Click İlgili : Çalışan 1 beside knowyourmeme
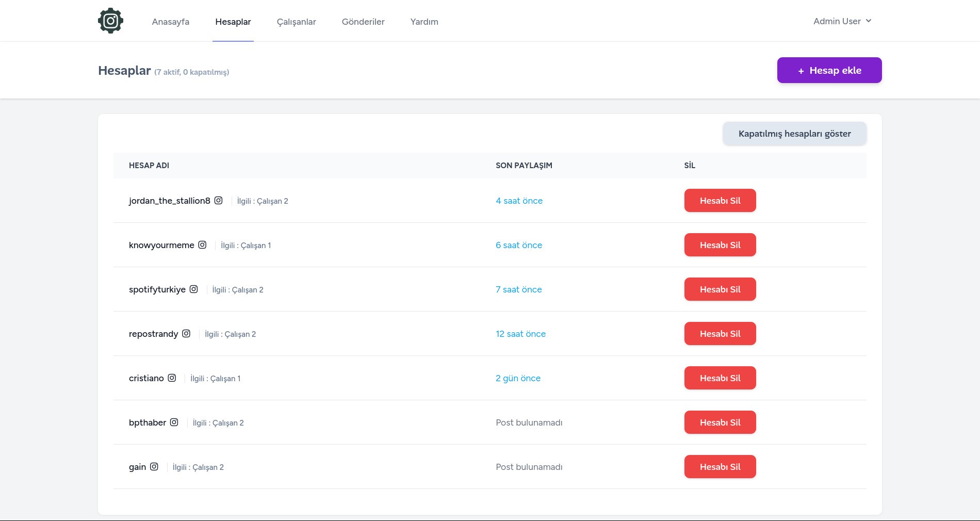The image size is (980, 521). (246, 246)
